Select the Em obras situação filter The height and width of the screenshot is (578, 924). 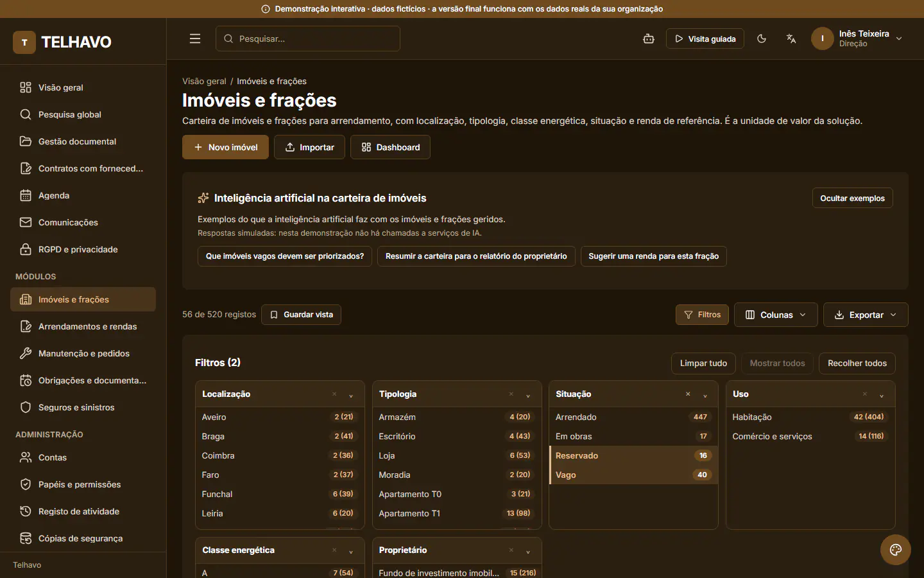coord(633,436)
